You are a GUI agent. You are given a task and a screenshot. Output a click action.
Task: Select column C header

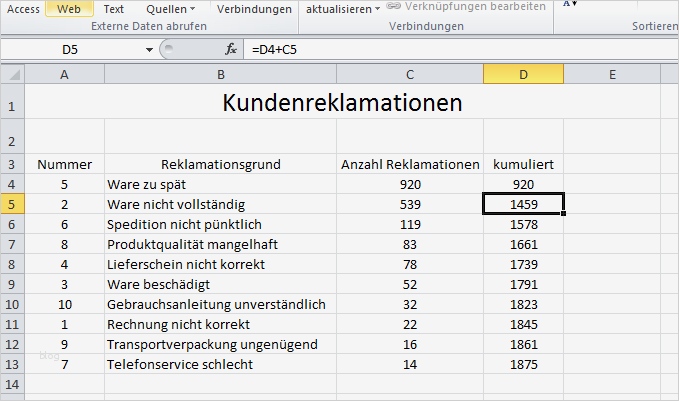[x=410, y=74]
